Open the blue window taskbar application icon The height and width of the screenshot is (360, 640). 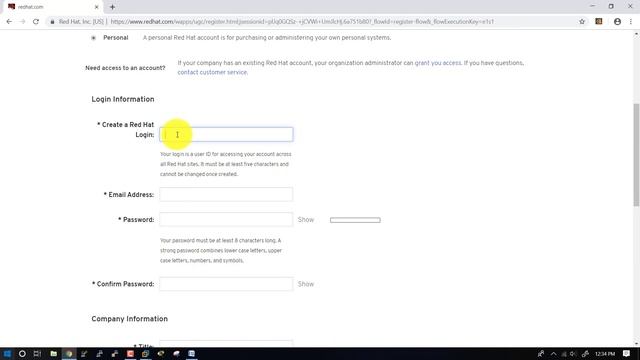(191, 354)
